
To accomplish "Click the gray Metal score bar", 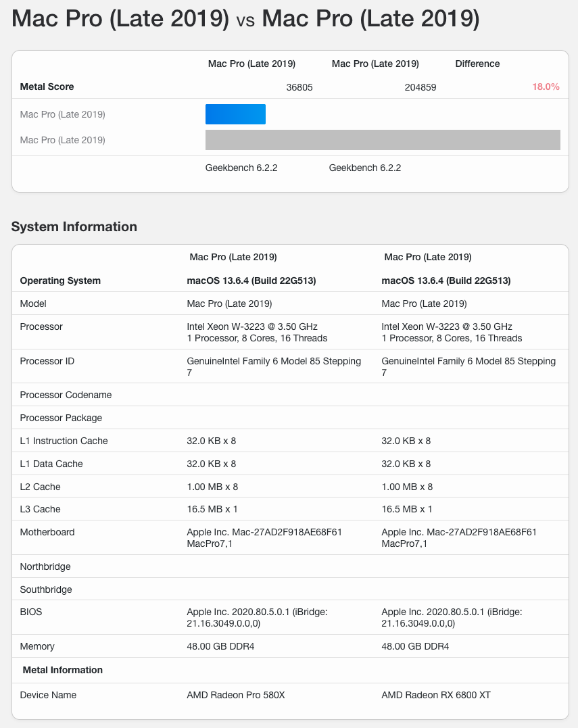I will 383,140.
